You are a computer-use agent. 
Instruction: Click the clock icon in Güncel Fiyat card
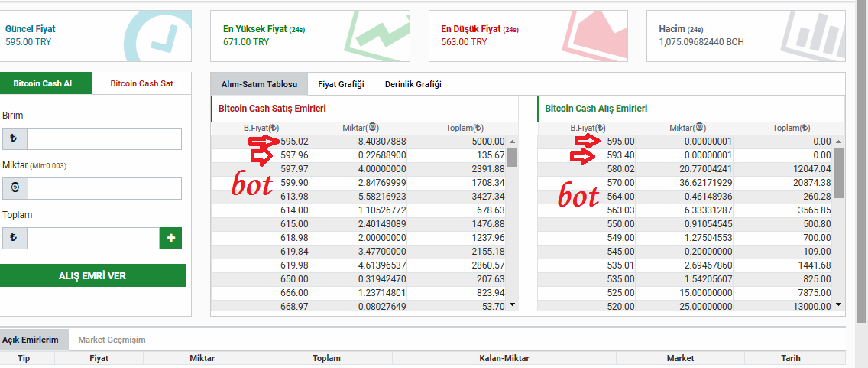(x=157, y=37)
